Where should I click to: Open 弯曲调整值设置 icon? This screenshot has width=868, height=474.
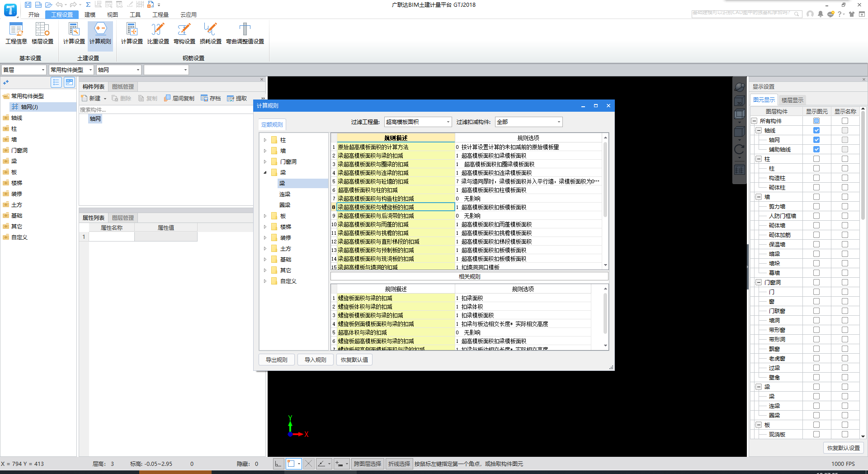pyautogui.click(x=245, y=33)
